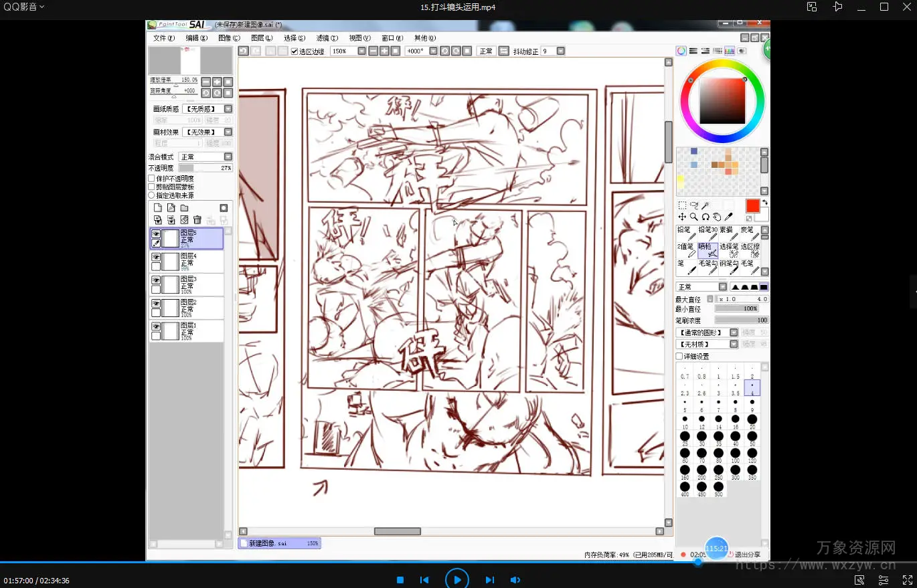Open the 150% zoom level dropdown
Image resolution: width=917 pixels, height=588 pixels.
361,51
